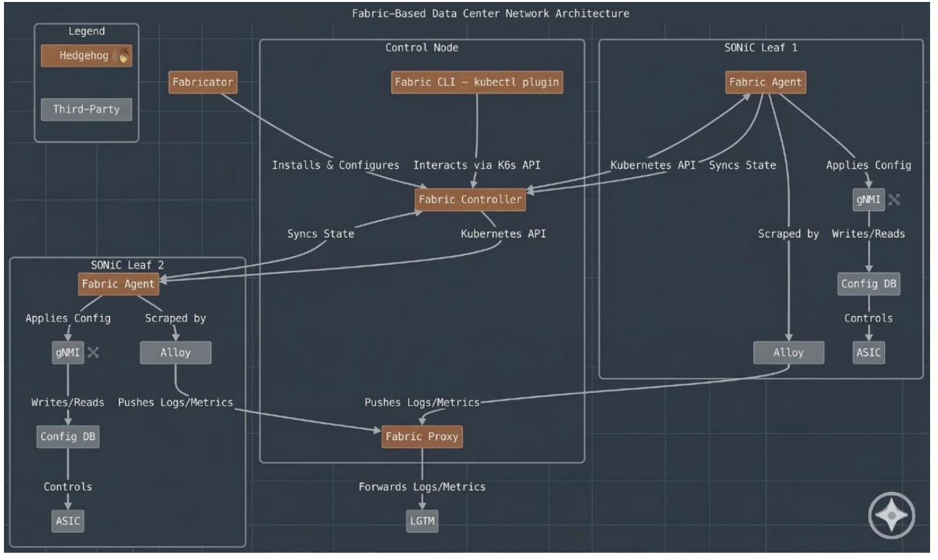Select the Fabric CLI - kubectl plugin node
Screen dimensions: 938x560
[x=477, y=82]
